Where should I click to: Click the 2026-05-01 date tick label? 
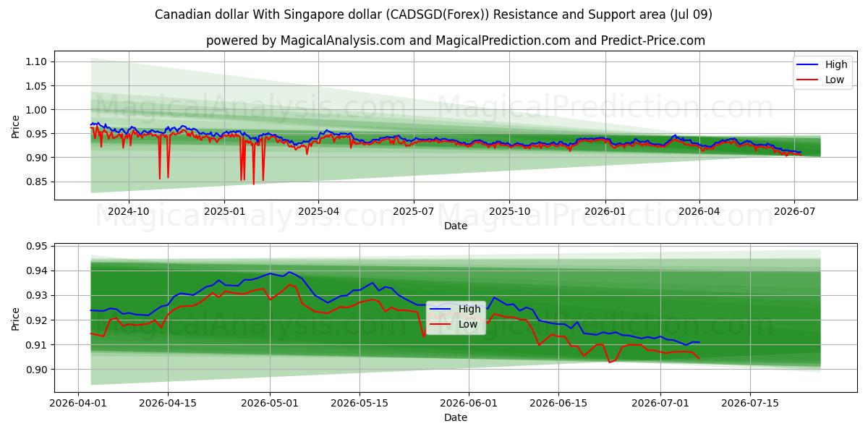(270, 403)
